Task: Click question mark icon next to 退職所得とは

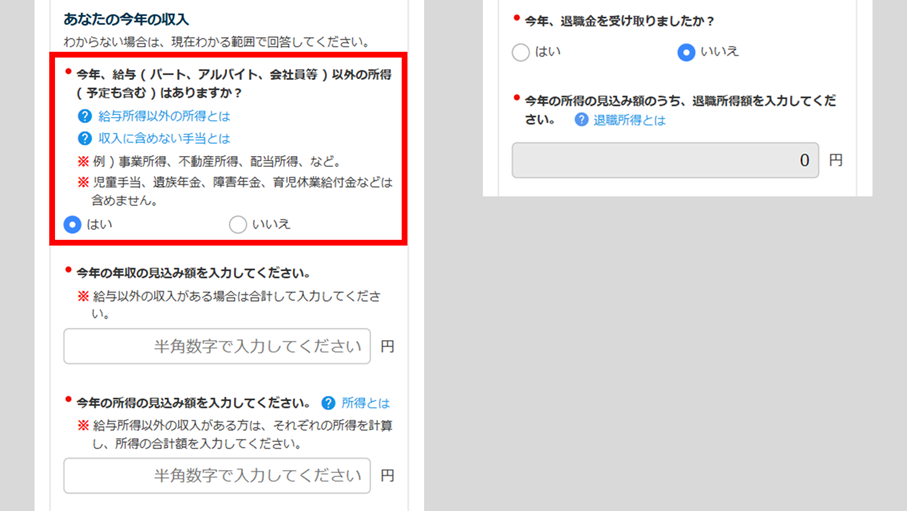Action: [x=581, y=120]
